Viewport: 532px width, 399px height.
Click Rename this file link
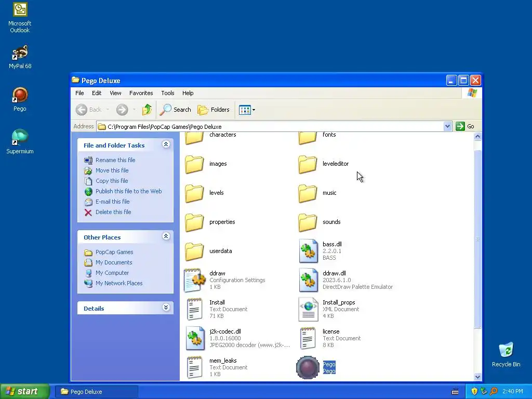coord(115,160)
